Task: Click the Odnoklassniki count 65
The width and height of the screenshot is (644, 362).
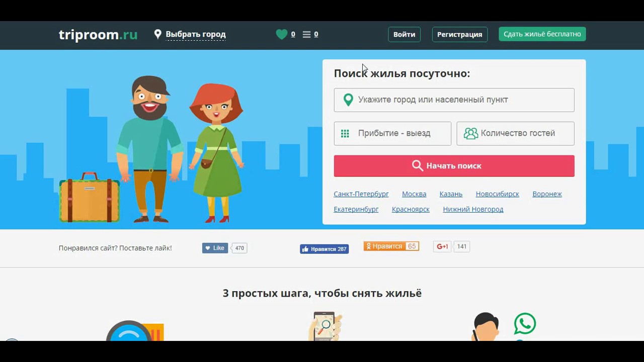Action: click(x=412, y=246)
